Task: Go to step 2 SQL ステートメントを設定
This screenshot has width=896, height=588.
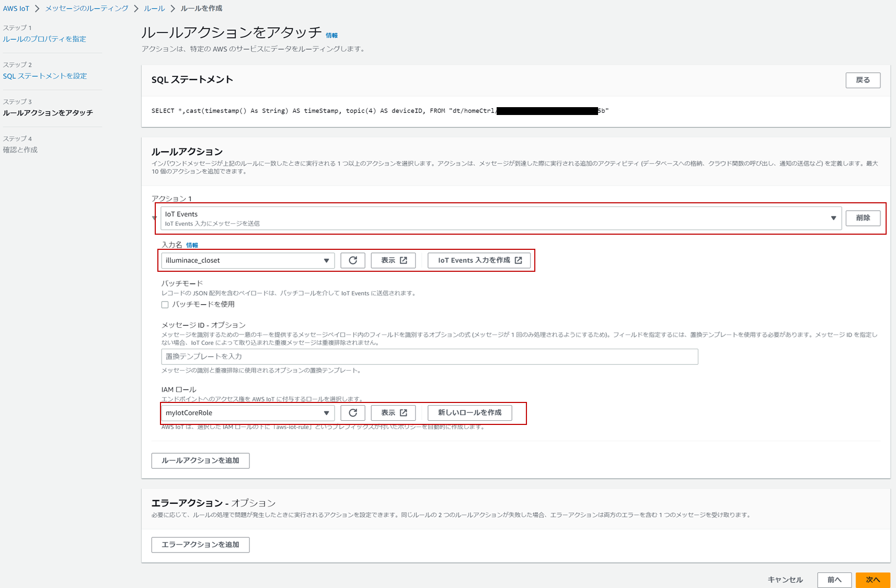Action: point(45,76)
